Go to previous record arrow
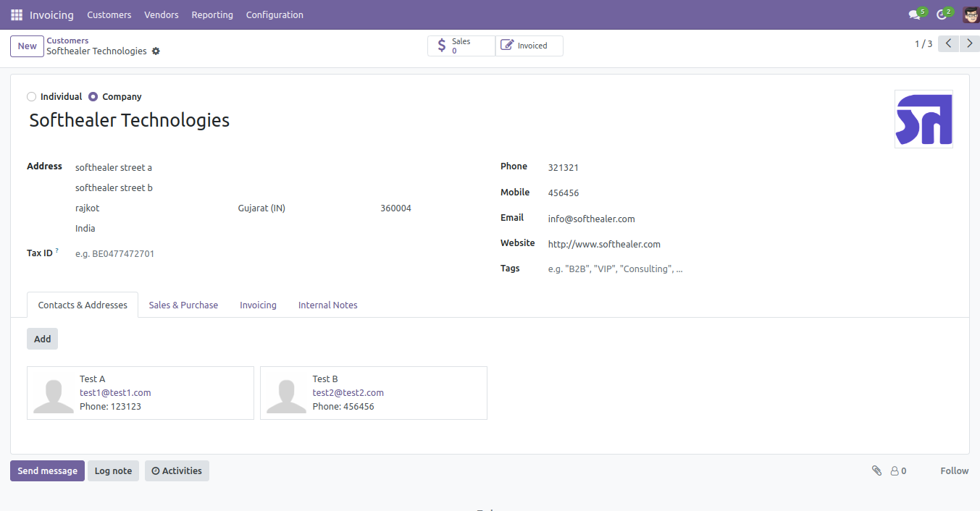 [948, 43]
